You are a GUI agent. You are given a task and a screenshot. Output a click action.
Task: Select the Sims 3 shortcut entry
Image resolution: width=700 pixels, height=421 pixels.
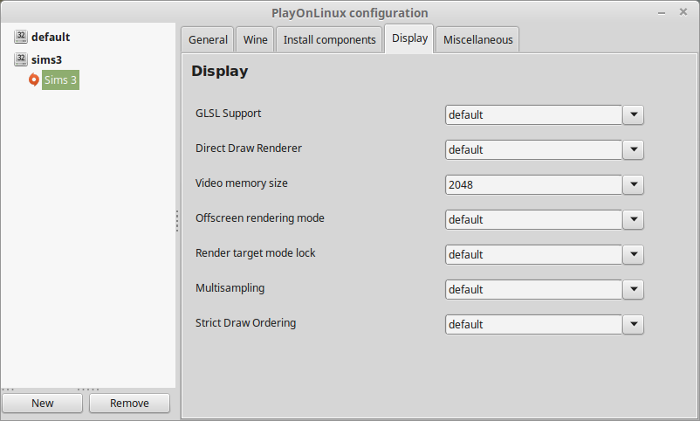60,80
